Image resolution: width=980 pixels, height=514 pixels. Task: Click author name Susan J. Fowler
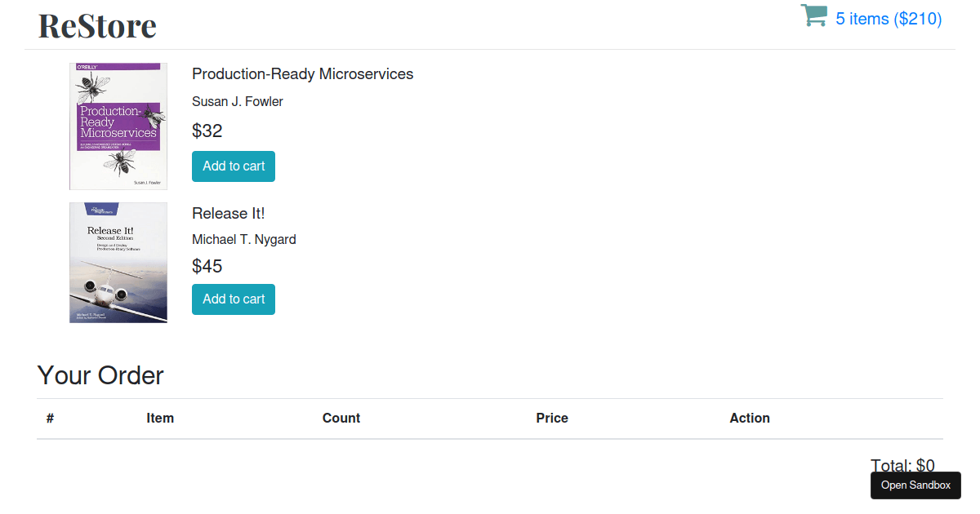point(238,102)
